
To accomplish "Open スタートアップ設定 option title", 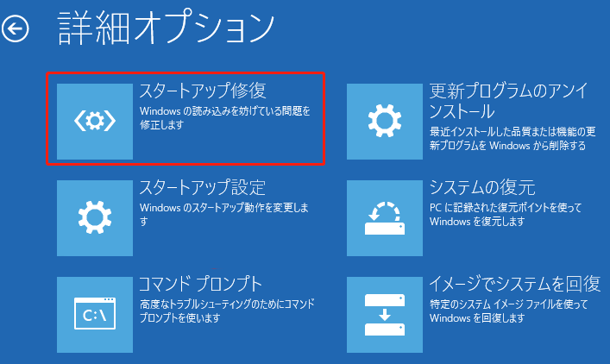I will (x=202, y=187).
